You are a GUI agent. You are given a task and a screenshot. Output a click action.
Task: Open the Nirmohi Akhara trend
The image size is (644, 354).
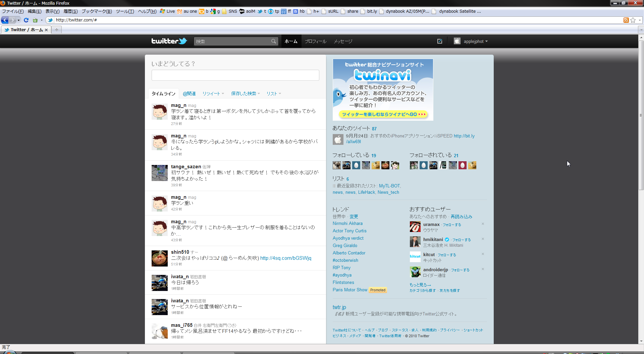pyautogui.click(x=347, y=223)
